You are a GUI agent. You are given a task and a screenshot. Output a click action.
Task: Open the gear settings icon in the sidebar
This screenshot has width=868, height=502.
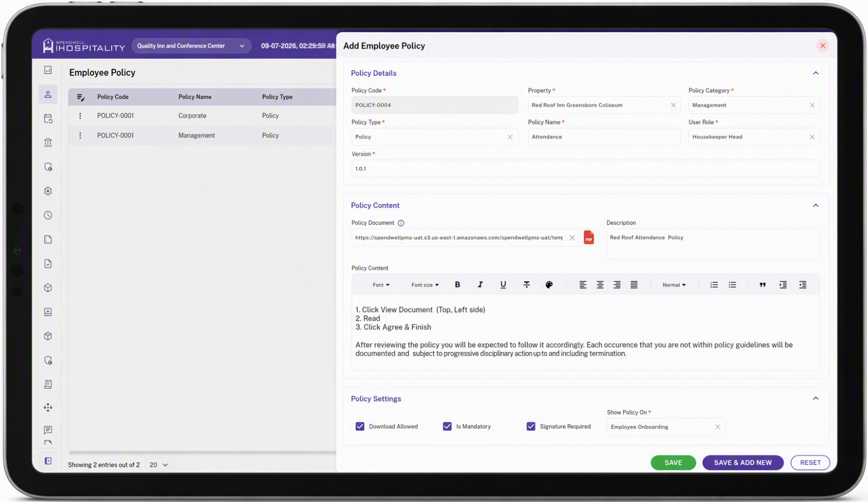coord(48,191)
